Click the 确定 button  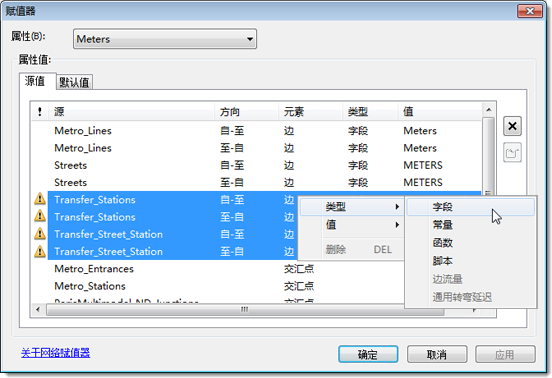(368, 354)
